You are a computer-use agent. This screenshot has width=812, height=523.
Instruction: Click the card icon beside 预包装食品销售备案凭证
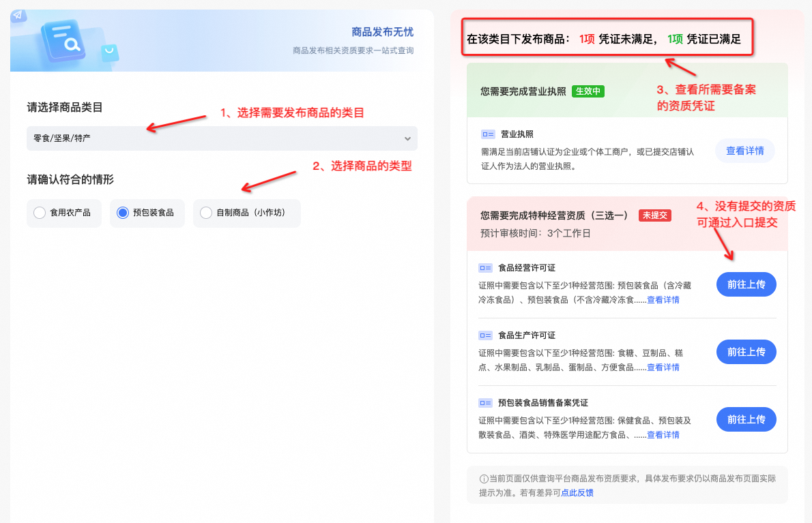click(x=485, y=402)
